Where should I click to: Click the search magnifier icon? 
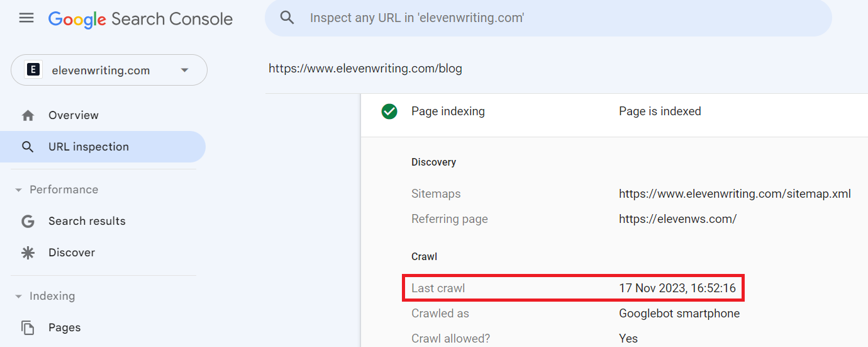click(287, 18)
